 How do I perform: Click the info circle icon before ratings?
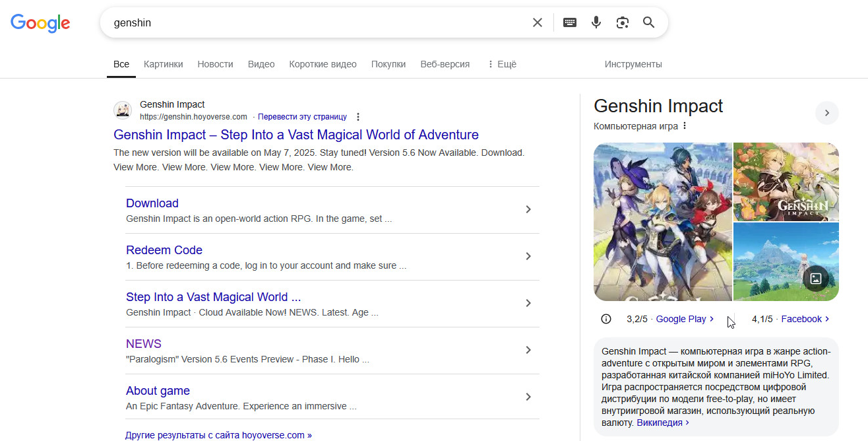tap(606, 319)
